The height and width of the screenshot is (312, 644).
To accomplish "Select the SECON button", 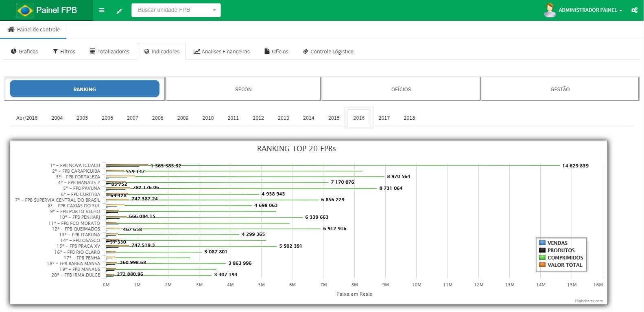I will coord(243,89).
